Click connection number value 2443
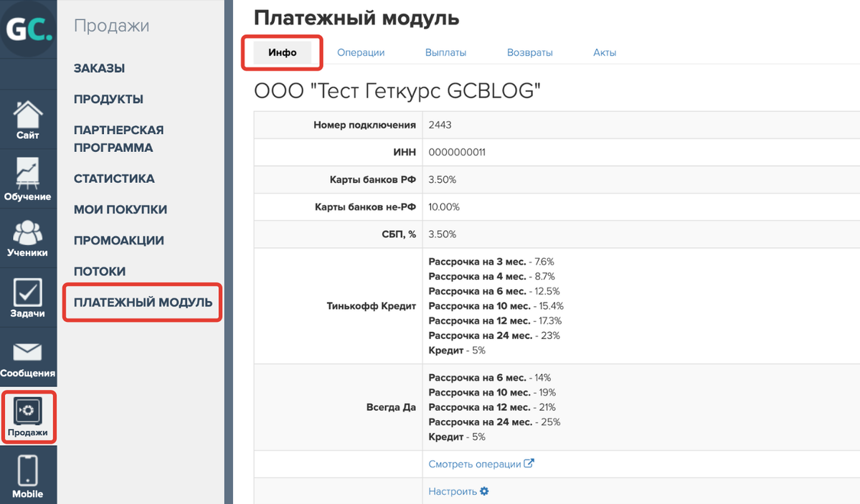The width and height of the screenshot is (860, 504). pyautogui.click(x=440, y=125)
